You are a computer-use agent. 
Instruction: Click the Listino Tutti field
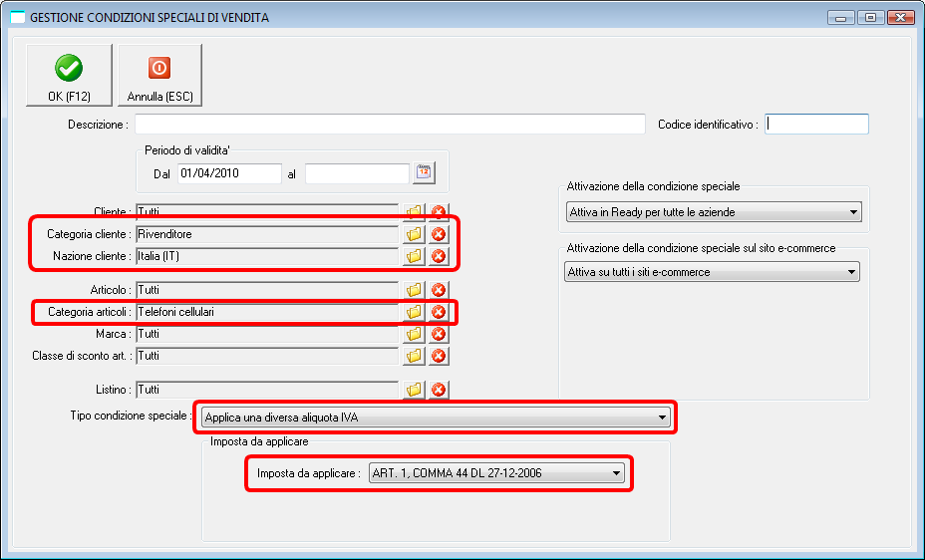(267, 389)
